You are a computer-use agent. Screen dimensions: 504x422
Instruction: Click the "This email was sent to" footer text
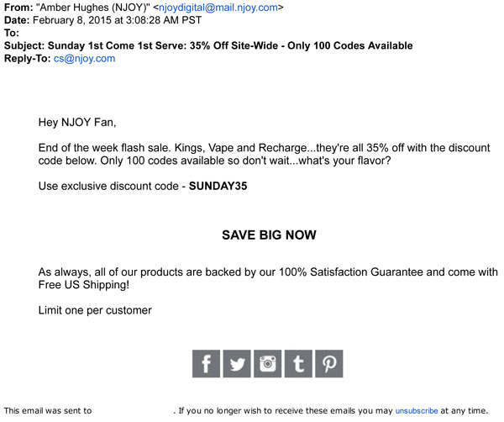pos(48,411)
